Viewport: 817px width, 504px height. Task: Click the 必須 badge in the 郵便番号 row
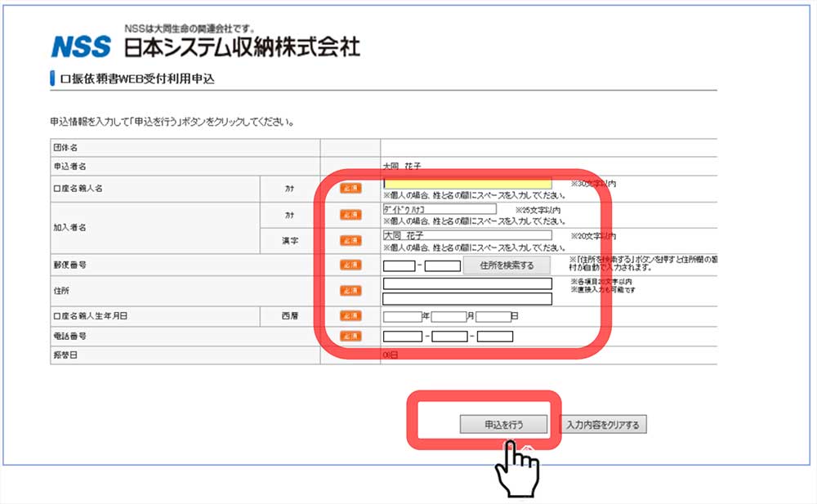tap(350, 265)
